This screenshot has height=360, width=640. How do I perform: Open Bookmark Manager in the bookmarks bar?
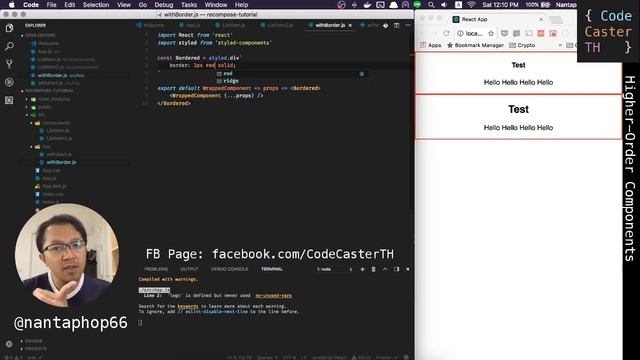coord(476,45)
